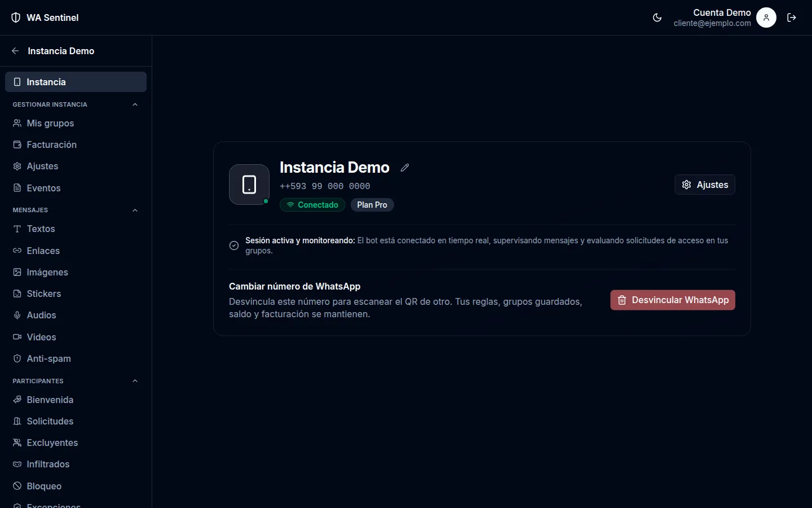812x508 pixels.
Task: Open Audios message rules
Action: pyautogui.click(x=76, y=315)
